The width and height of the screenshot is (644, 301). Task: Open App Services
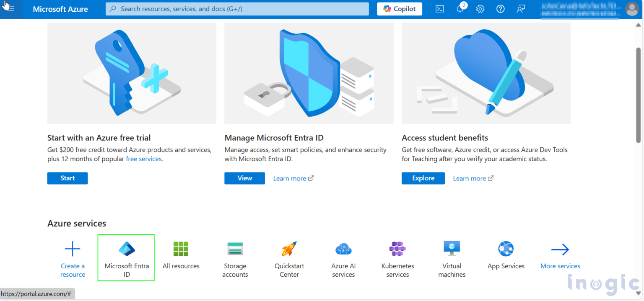click(x=506, y=248)
